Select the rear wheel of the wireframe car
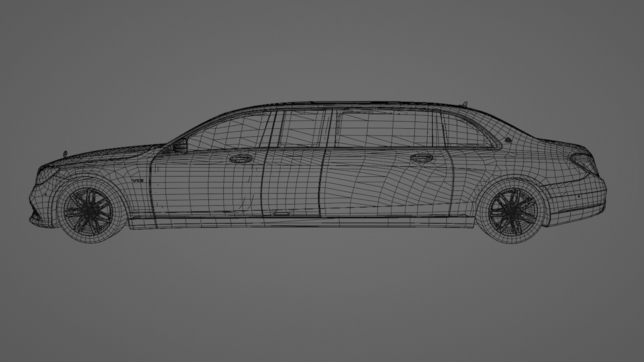644x362 pixels. [x=511, y=212]
